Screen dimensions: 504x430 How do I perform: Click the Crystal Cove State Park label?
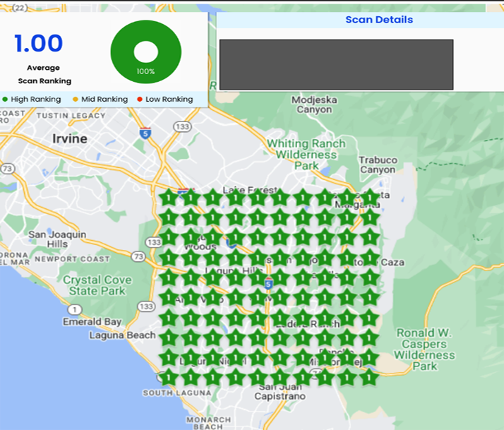pyautogui.click(x=97, y=285)
